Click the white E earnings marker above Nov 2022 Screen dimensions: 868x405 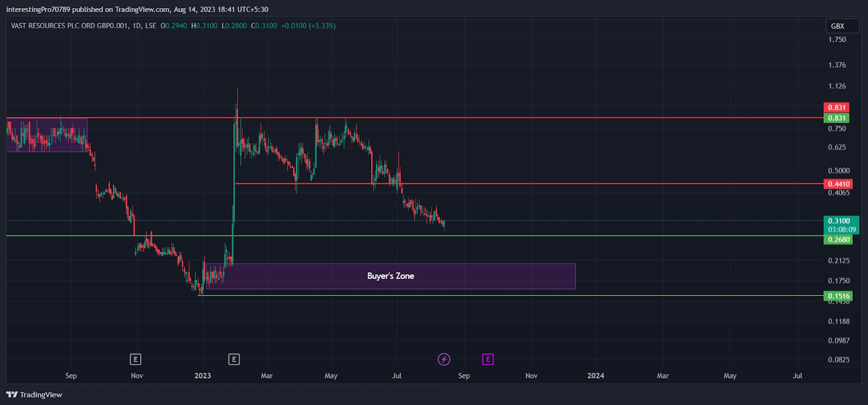click(136, 359)
